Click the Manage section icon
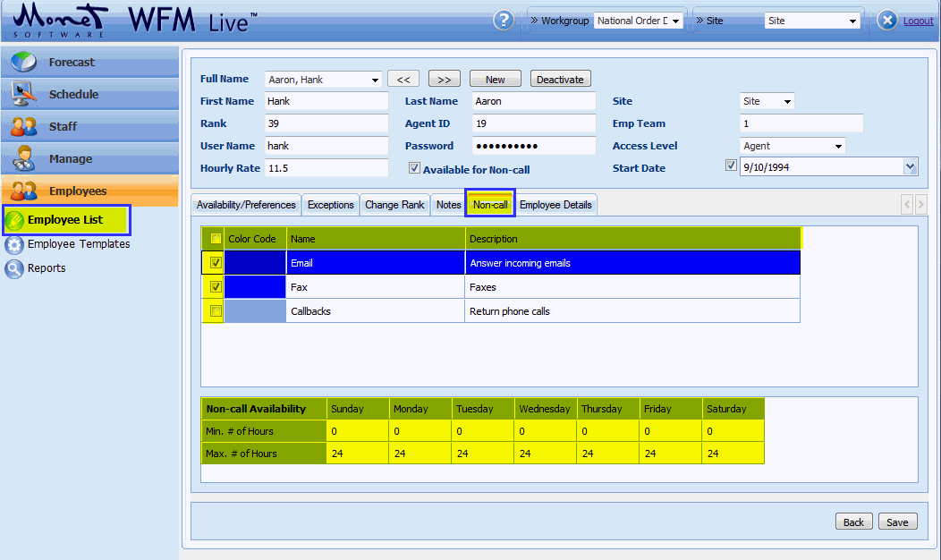This screenshot has width=941, height=560. [24, 158]
